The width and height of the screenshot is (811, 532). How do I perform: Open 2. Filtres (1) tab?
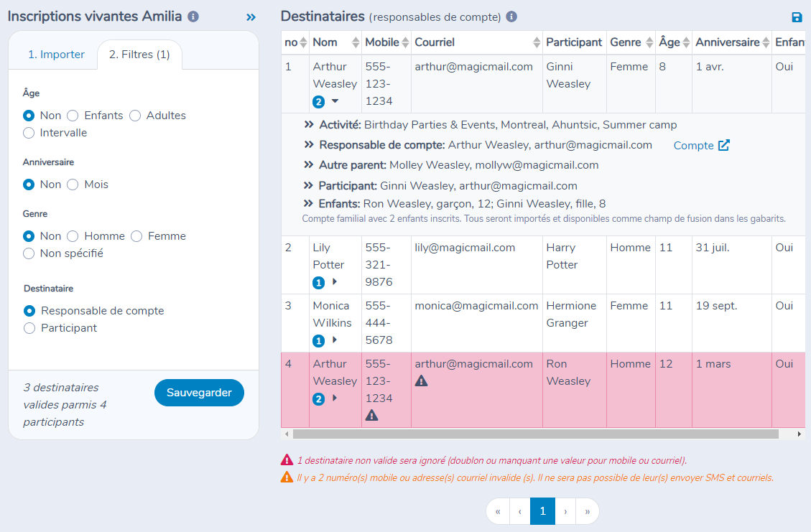139,55
